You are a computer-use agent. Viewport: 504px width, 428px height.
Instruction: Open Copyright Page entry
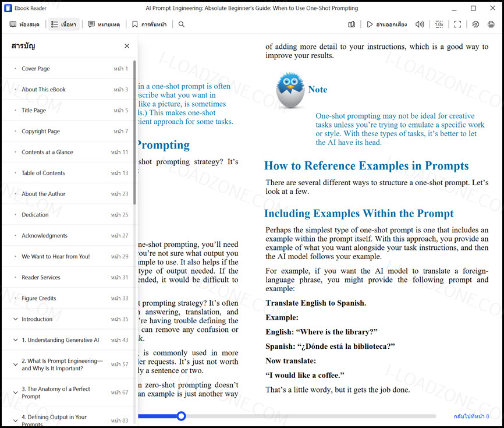click(x=69, y=131)
